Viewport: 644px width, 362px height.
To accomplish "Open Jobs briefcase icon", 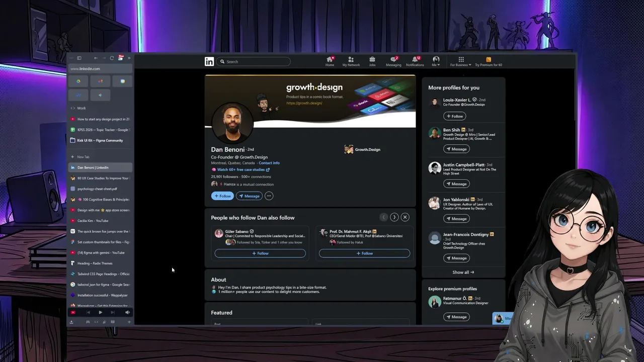I will 372,59.
